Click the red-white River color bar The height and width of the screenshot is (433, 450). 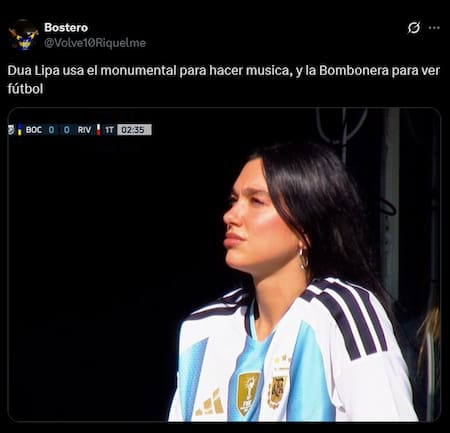pyautogui.click(x=98, y=130)
